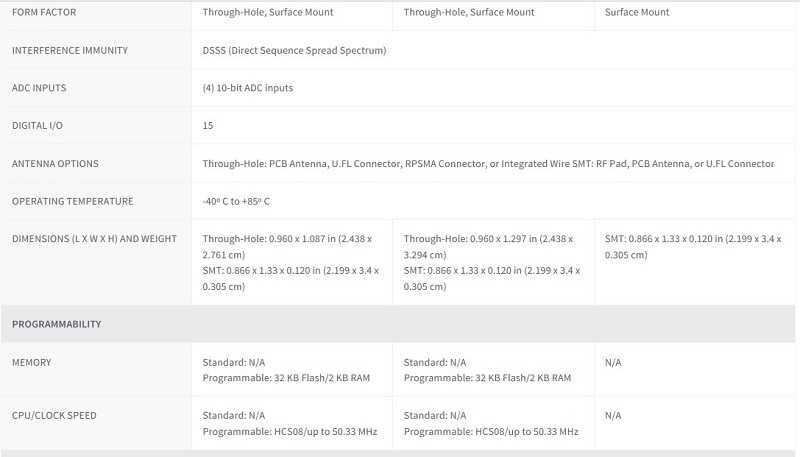This screenshot has width=800, height=457.
Task: Click the PROGRAMMABILITY section header
Action: tap(56, 324)
